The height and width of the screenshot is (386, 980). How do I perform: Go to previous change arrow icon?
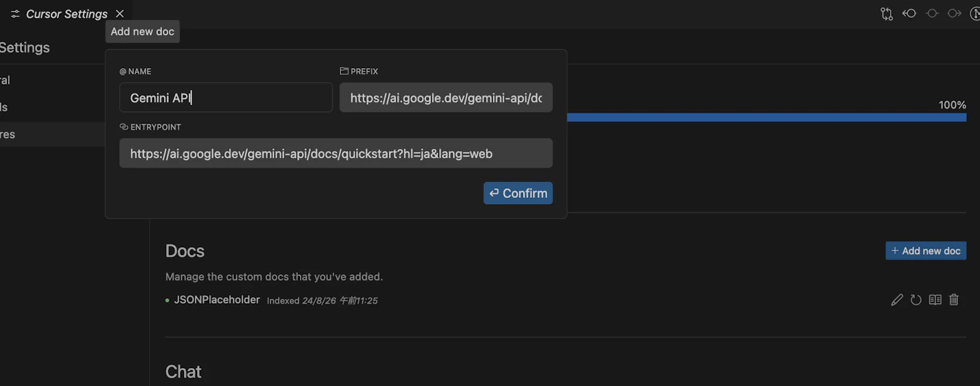(909, 14)
